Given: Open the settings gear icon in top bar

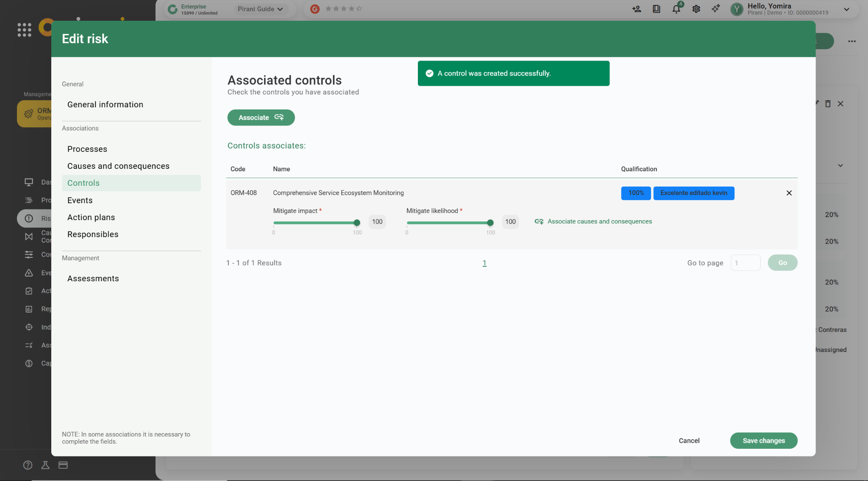Looking at the screenshot, I should point(696,9).
